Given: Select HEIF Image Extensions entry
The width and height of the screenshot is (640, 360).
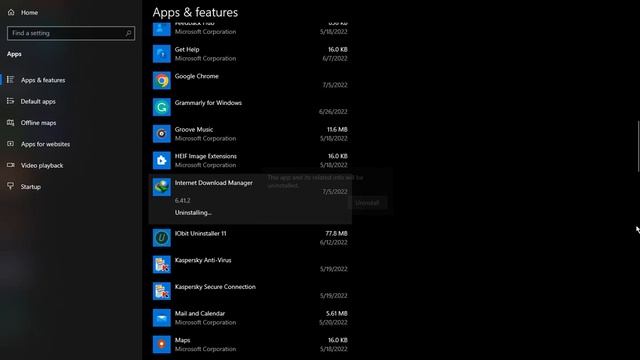Looking at the screenshot, I should click(250, 160).
